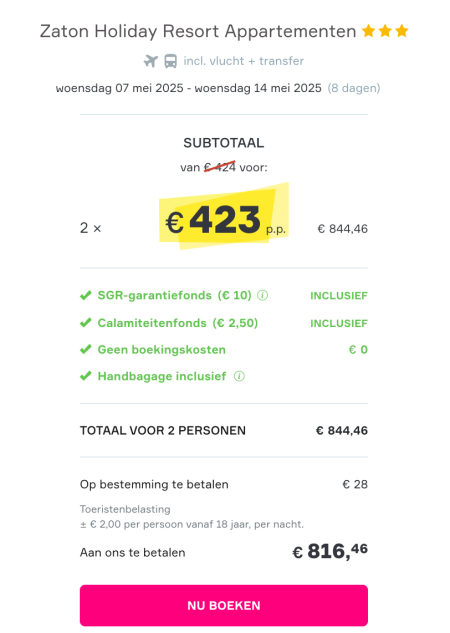Click the third gold star rating icon
Image resolution: width=450 pixels, height=633 pixels.
(x=402, y=31)
